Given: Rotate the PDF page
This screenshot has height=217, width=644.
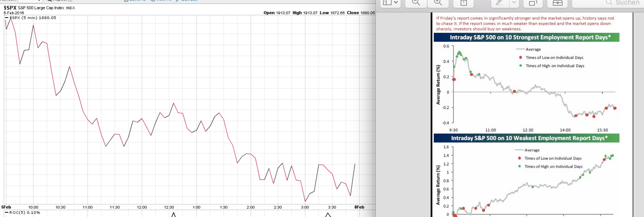Looking at the screenshot, I should [x=533, y=3].
